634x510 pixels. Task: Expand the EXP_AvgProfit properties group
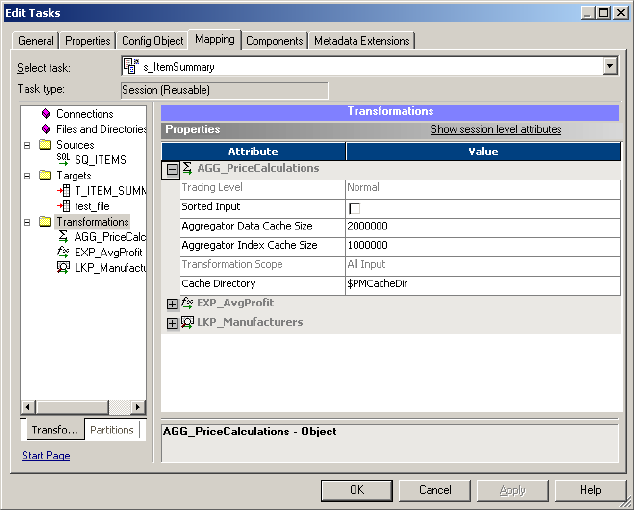click(172, 304)
